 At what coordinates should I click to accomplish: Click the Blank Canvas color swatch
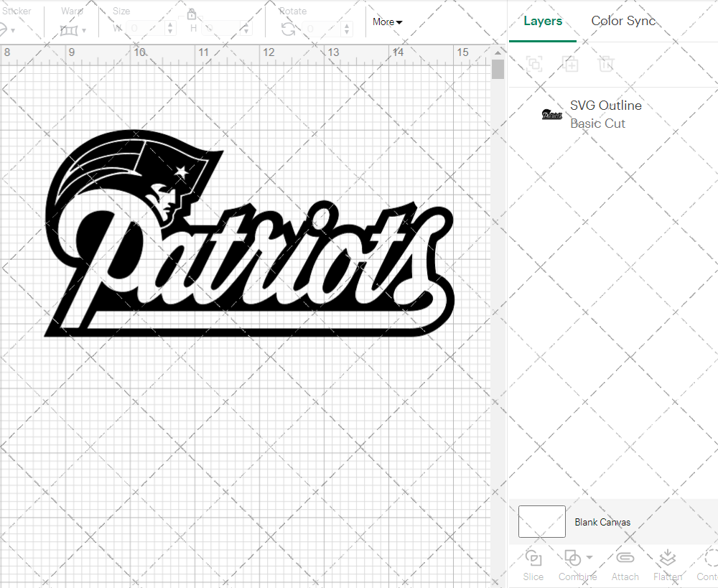[x=541, y=522]
